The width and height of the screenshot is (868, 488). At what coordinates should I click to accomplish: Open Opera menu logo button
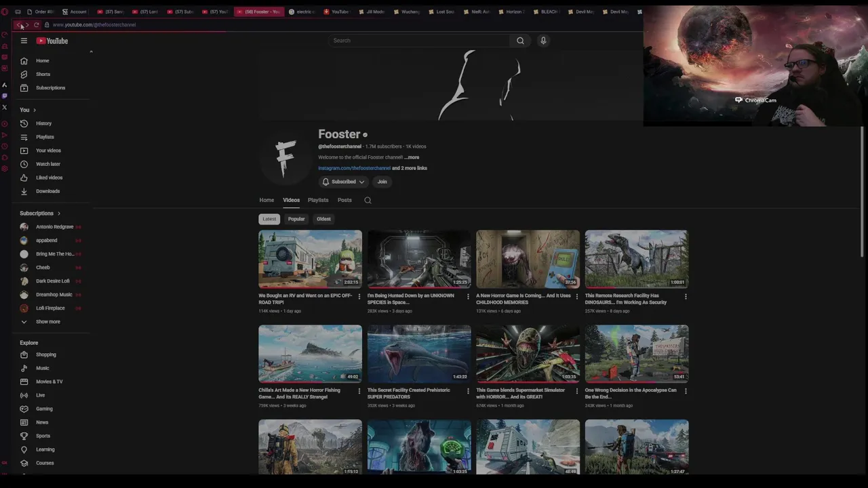click(x=5, y=12)
